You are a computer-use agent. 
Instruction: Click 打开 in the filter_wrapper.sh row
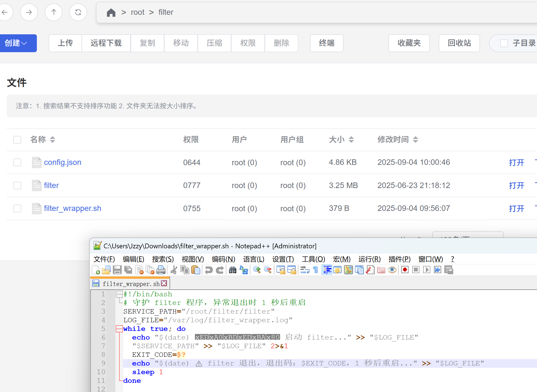click(517, 208)
